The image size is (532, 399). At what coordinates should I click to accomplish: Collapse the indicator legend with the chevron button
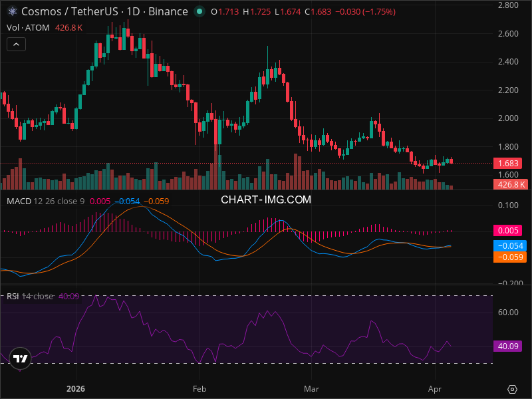click(16, 45)
